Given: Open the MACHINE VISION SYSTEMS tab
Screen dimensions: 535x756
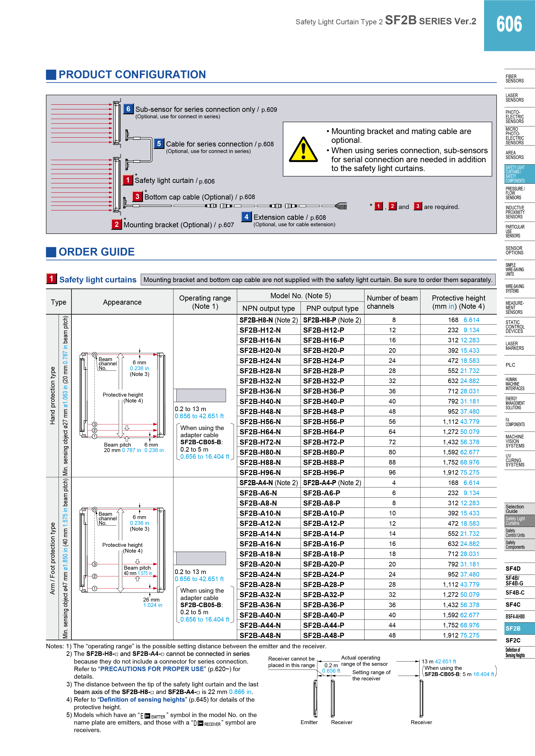Looking at the screenshot, I should (x=519, y=441).
